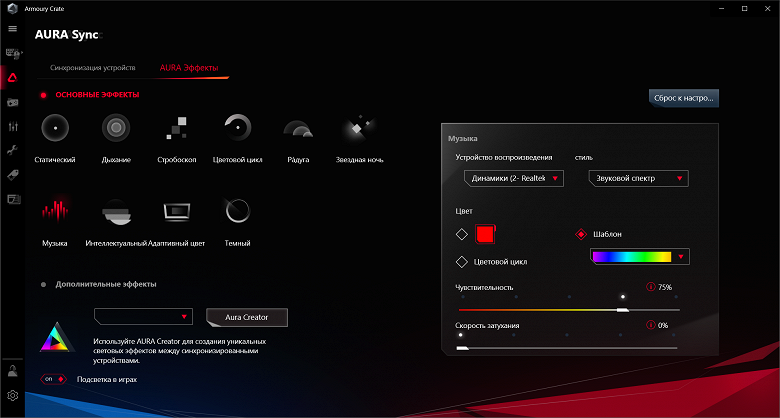The width and height of the screenshot is (780, 418).
Task: Pick the Color cycle (Цветовой цикл) effect icon
Action: (237, 128)
